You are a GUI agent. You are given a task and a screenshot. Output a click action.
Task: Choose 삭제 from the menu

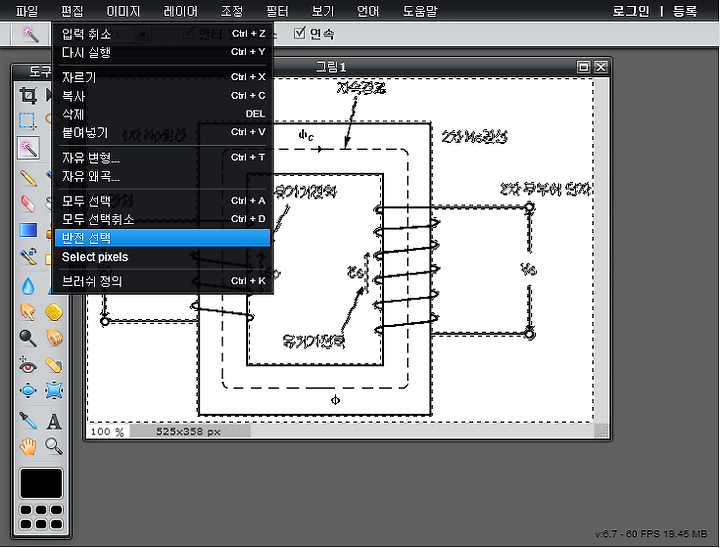click(163, 114)
